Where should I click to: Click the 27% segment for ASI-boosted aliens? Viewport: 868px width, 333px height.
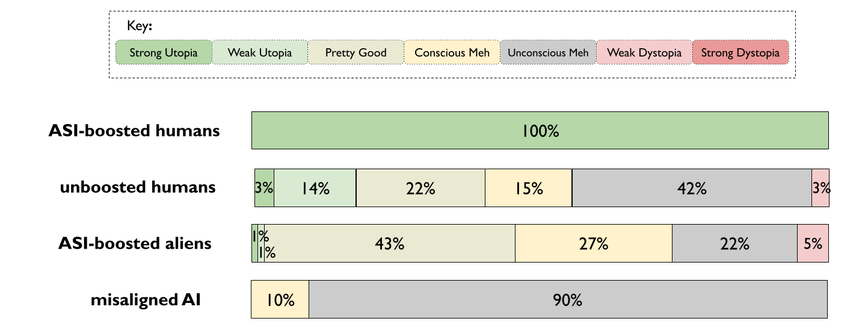pos(594,243)
